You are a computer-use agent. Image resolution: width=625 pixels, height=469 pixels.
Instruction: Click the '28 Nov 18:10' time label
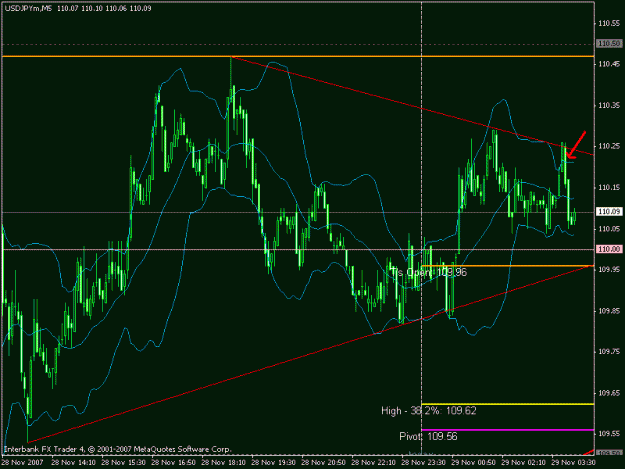coord(223,463)
